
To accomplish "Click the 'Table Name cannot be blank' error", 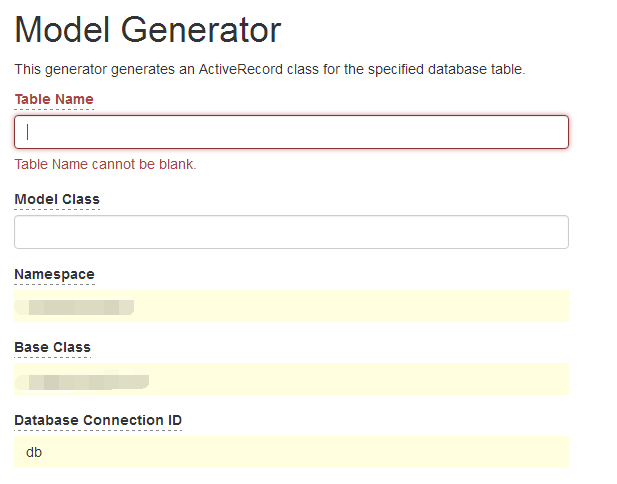I will (x=105, y=164).
